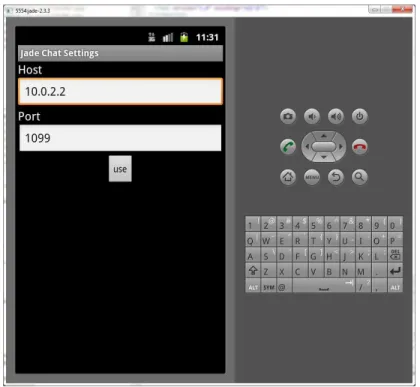The width and height of the screenshot is (420, 387).
Task: Click the Shift arrow key
Action: [253, 270]
